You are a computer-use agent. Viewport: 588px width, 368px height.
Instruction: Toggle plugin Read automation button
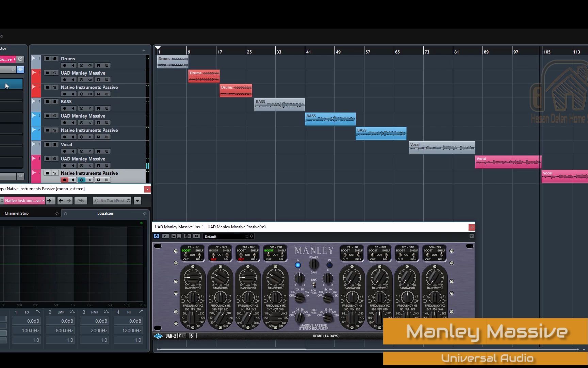[174, 236]
